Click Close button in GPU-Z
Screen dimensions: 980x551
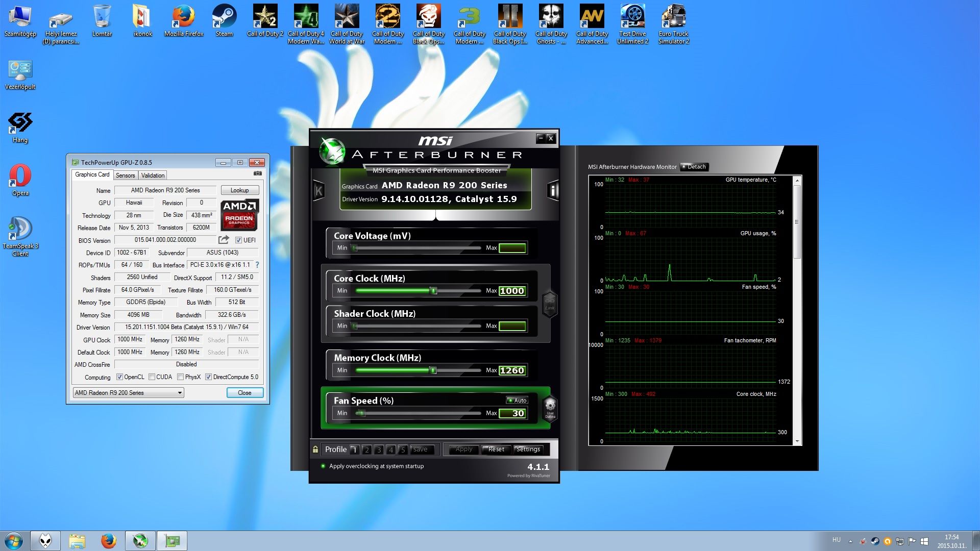(245, 393)
